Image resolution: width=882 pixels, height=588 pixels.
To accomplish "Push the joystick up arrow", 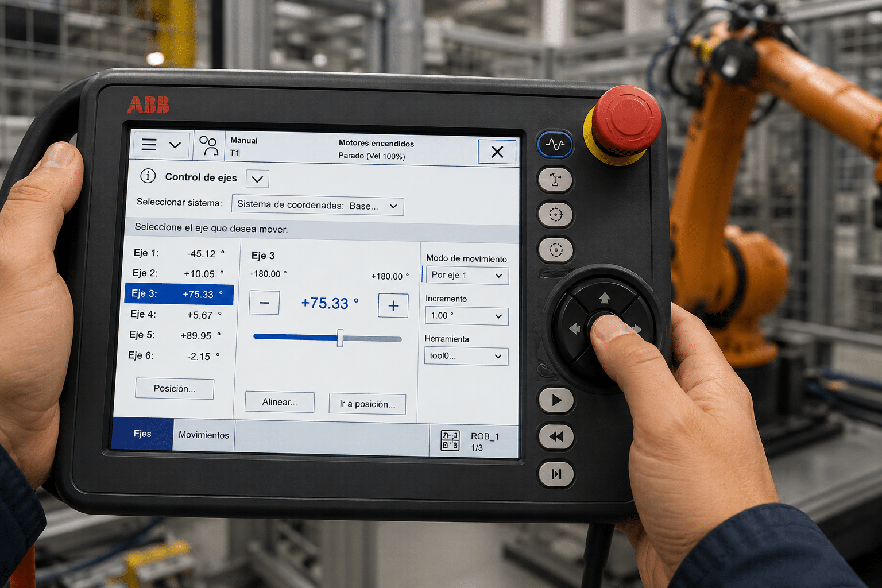I will (x=604, y=297).
